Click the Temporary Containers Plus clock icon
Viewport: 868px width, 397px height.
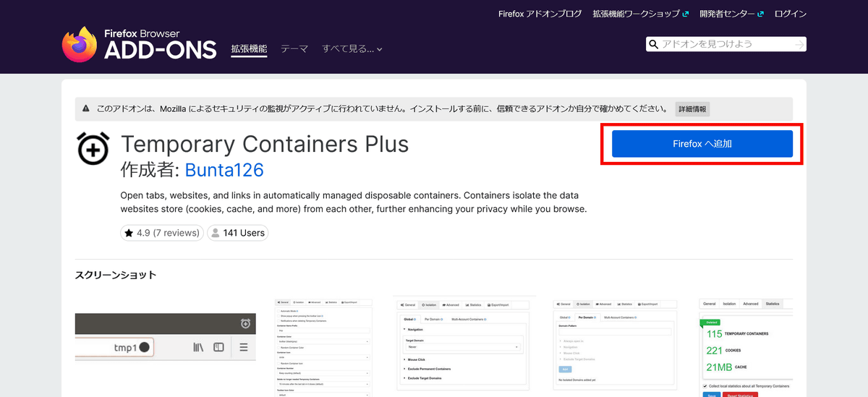[93, 148]
